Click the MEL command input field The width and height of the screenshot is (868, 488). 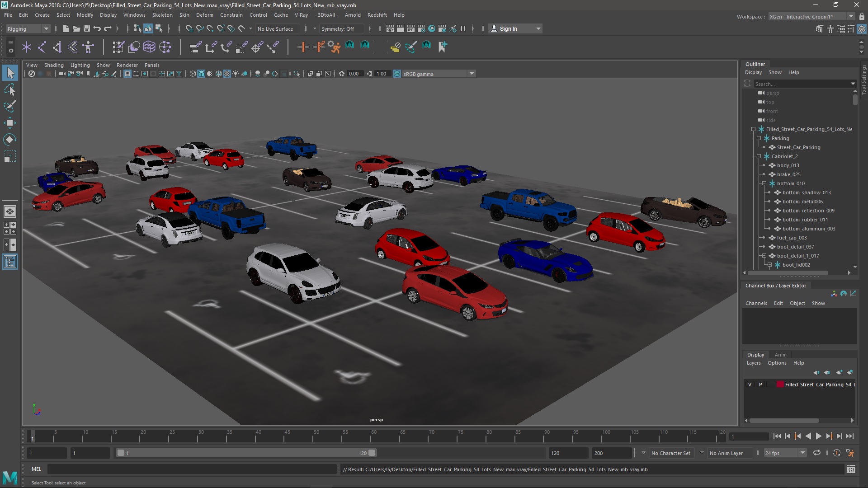click(192, 469)
